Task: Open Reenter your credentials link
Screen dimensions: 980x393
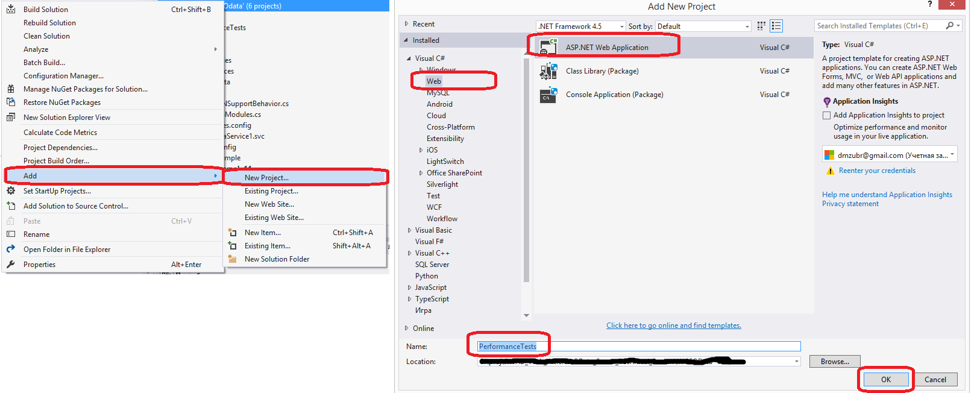Action: 877,171
